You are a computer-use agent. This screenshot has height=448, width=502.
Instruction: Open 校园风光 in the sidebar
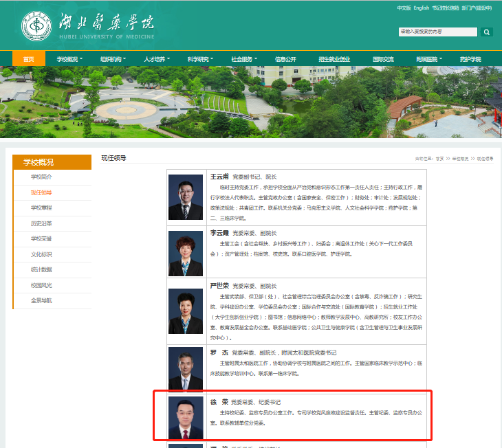[41, 285]
